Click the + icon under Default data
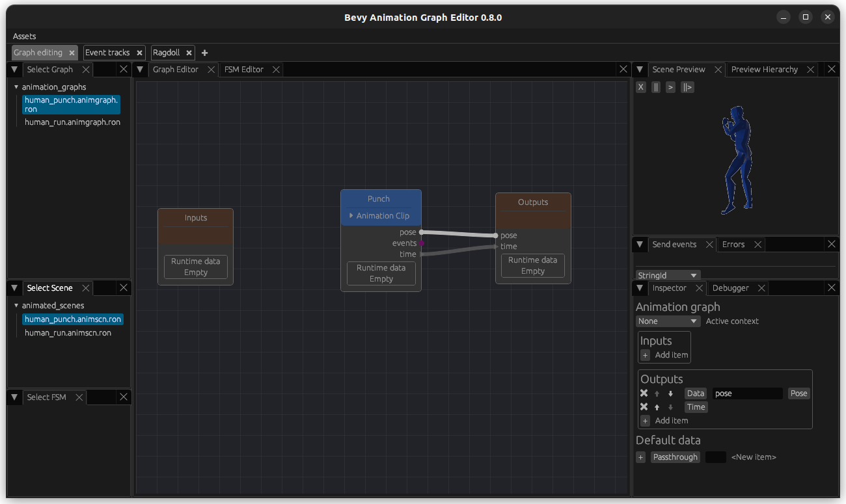 640,457
